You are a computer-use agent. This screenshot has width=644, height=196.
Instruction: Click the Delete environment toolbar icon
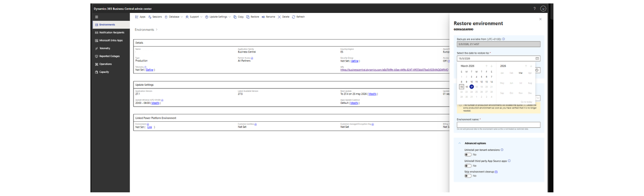(279, 17)
